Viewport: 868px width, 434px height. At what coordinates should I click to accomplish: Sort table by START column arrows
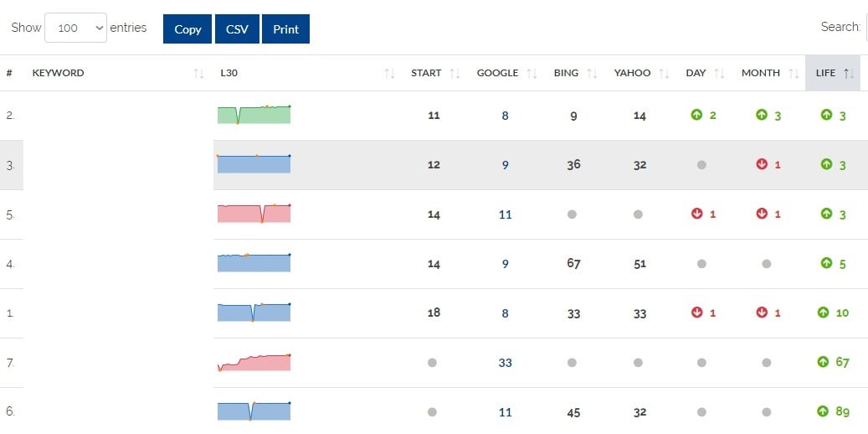tap(455, 74)
